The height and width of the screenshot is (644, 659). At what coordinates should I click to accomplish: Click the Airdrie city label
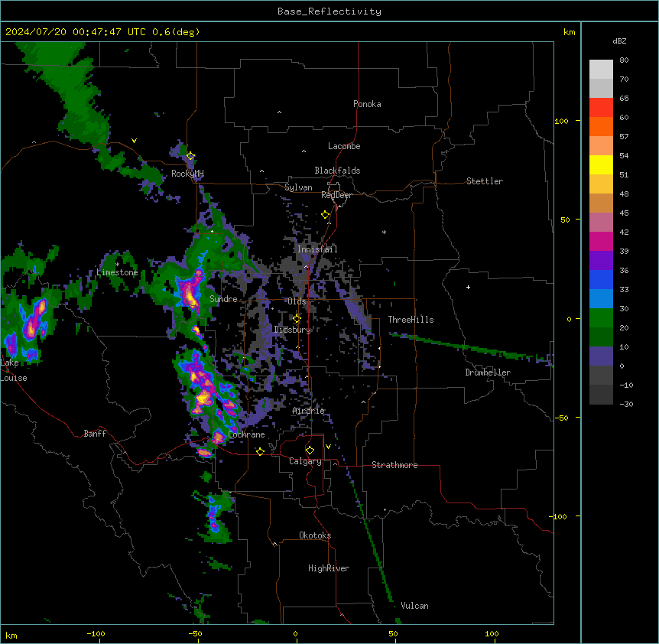[x=309, y=411]
